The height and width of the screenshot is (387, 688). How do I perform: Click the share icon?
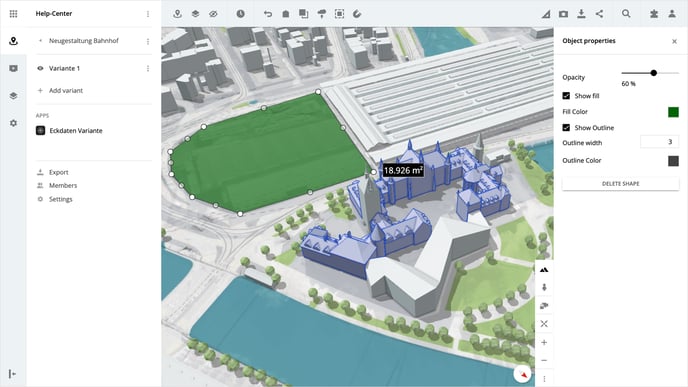point(599,14)
